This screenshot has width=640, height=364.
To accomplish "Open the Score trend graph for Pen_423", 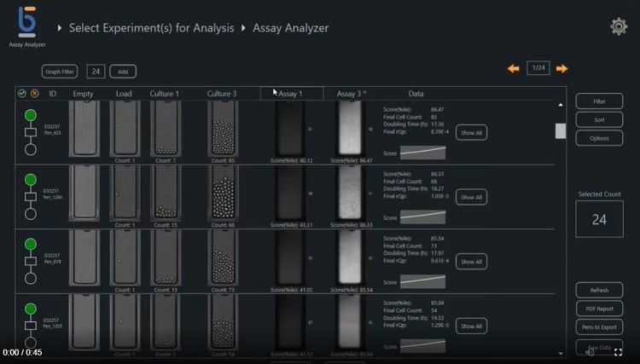I will [423, 153].
